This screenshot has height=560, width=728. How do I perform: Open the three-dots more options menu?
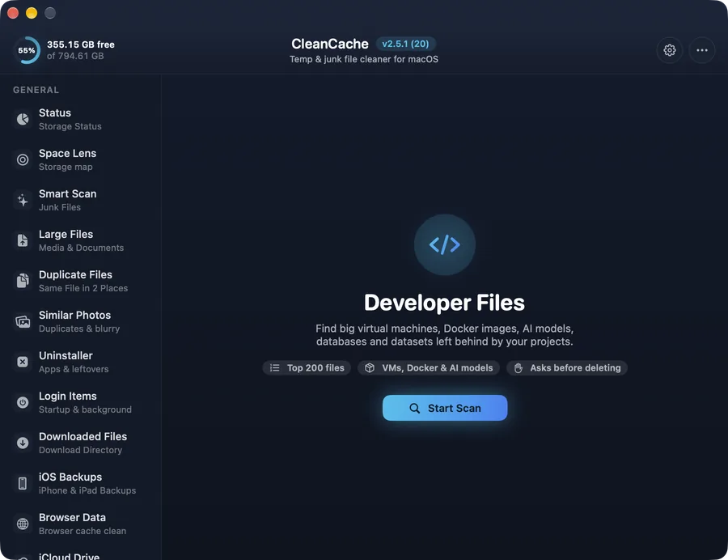[x=701, y=50]
